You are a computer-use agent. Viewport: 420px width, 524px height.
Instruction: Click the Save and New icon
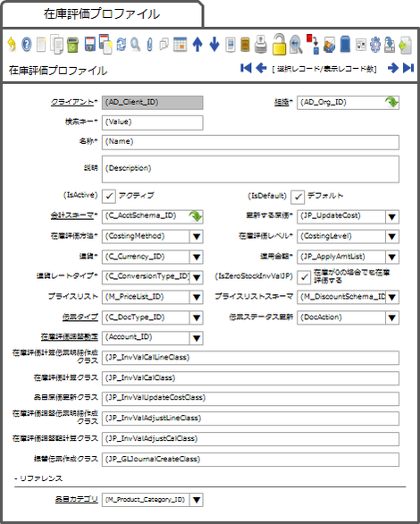pos(105,44)
